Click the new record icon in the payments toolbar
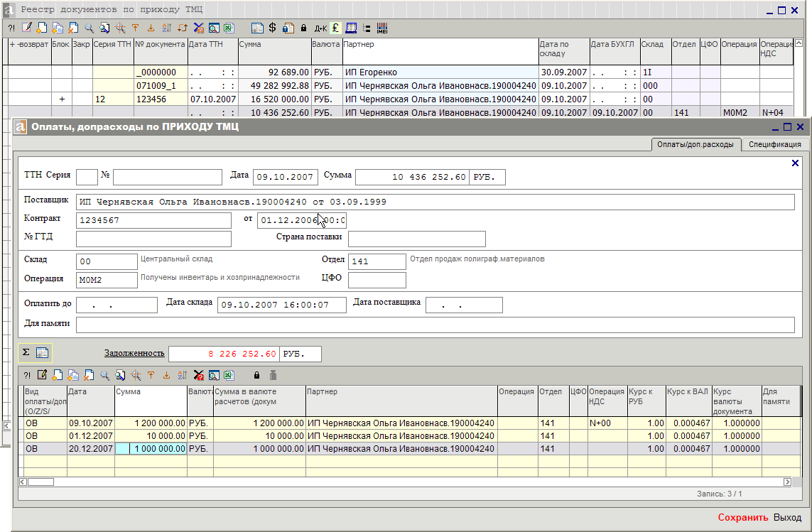Screen dimensions: 812x532 tap(58, 375)
